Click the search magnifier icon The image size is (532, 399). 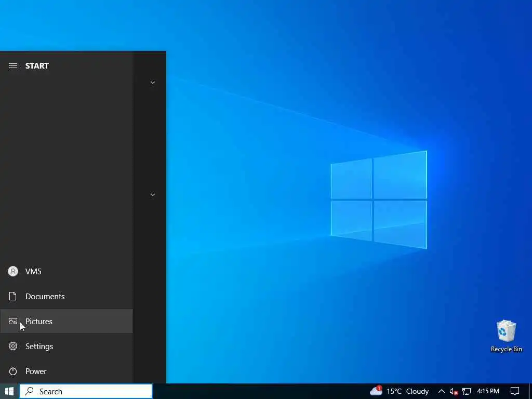tap(30, 391)
